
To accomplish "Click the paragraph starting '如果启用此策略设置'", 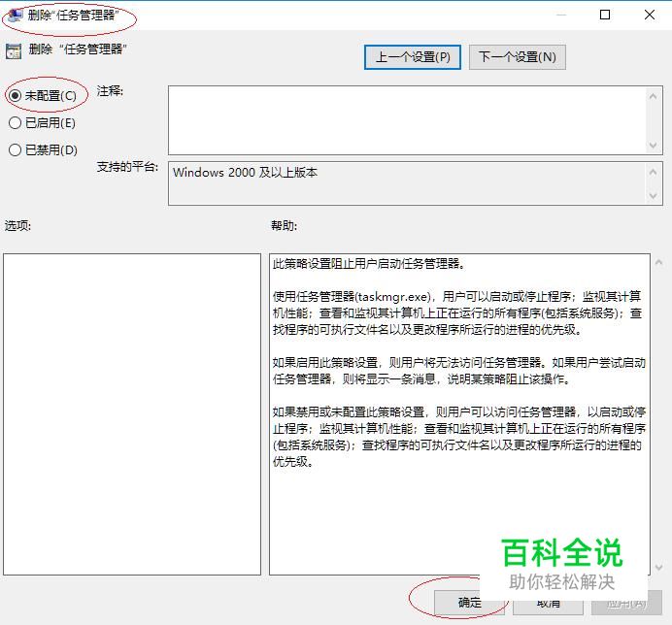I will click(x=459, y=371).
